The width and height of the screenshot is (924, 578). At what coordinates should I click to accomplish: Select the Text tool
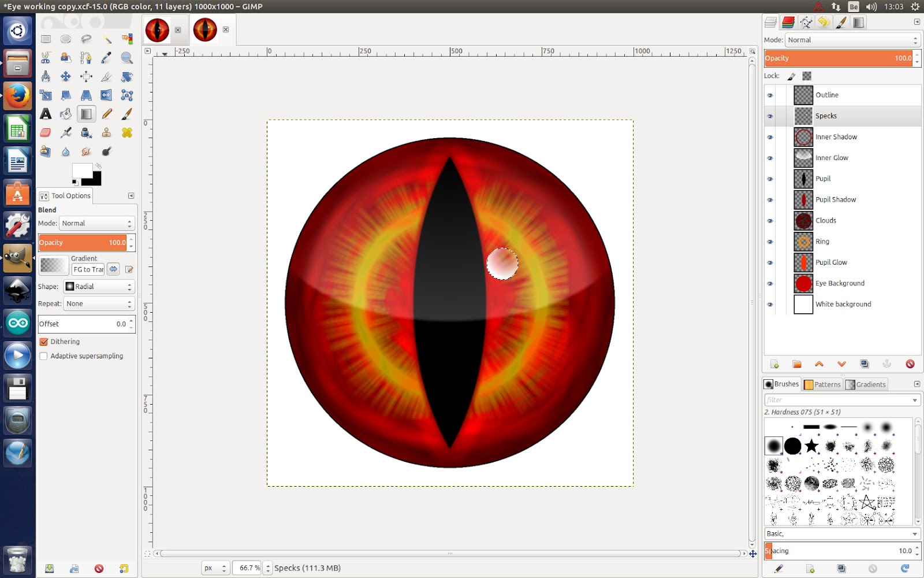click(46, 114)
